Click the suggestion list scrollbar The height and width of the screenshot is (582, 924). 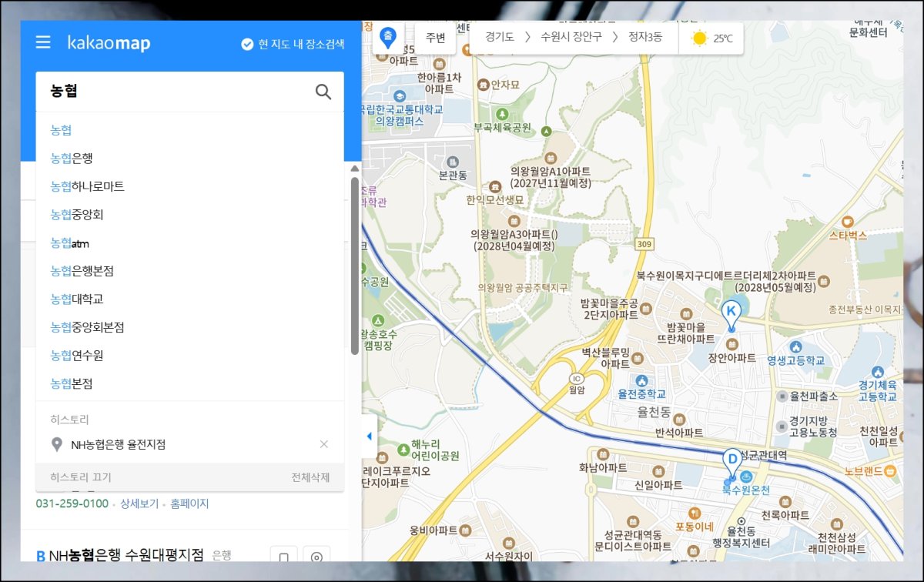[x=354, y=266]
